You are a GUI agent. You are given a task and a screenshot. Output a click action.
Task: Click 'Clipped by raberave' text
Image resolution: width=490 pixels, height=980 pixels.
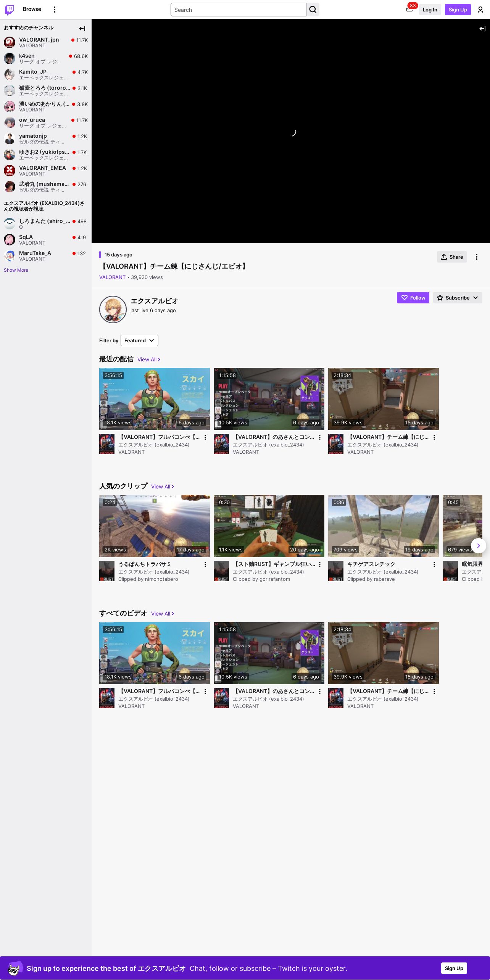371,579
